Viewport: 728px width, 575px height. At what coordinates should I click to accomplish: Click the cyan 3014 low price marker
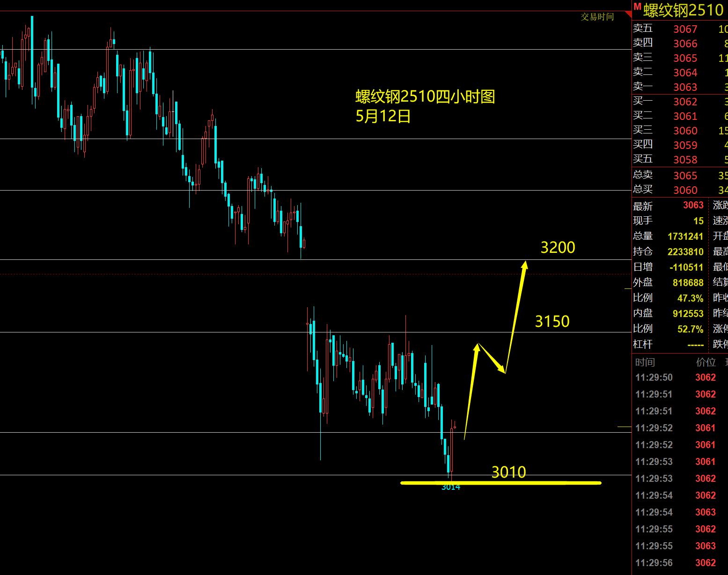tap(450, 487)
